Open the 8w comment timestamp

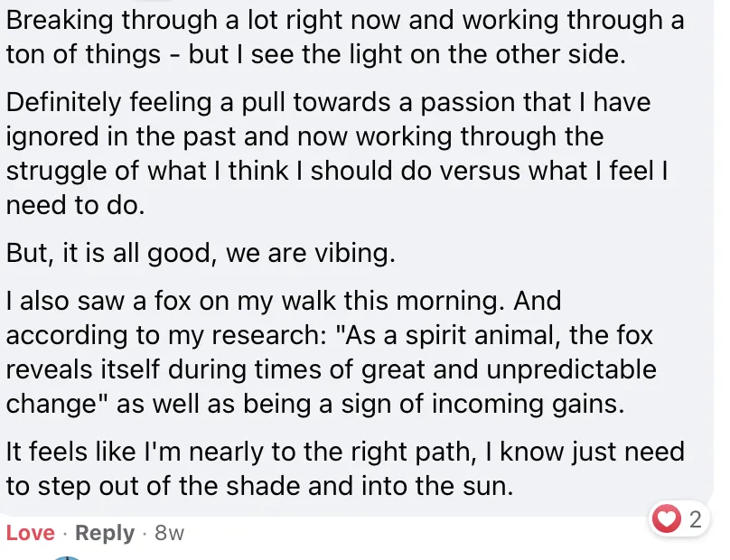pos(169,534)
